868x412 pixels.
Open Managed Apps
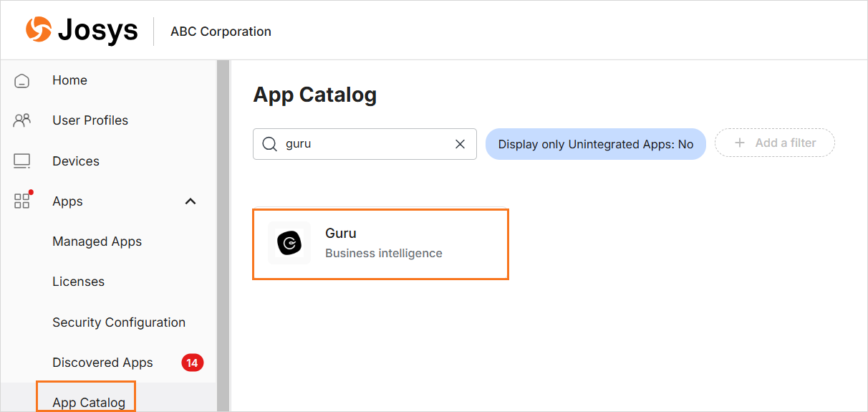[x=97, y=241]
